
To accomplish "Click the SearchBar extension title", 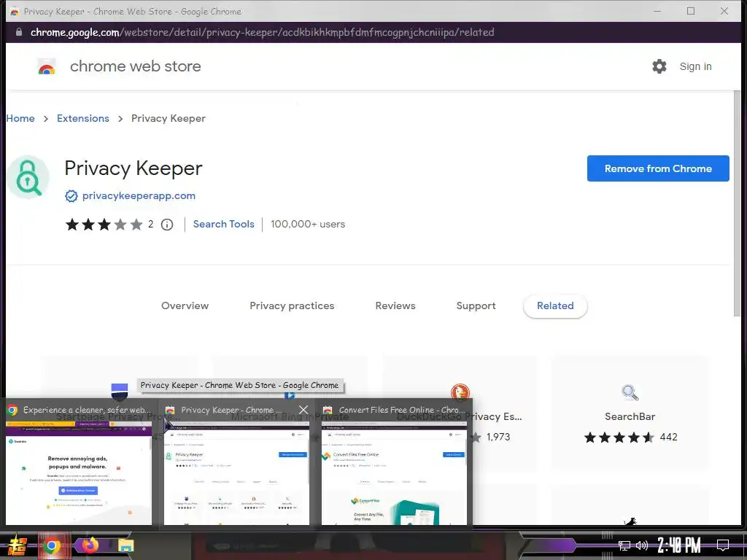I will pos(630,416).
